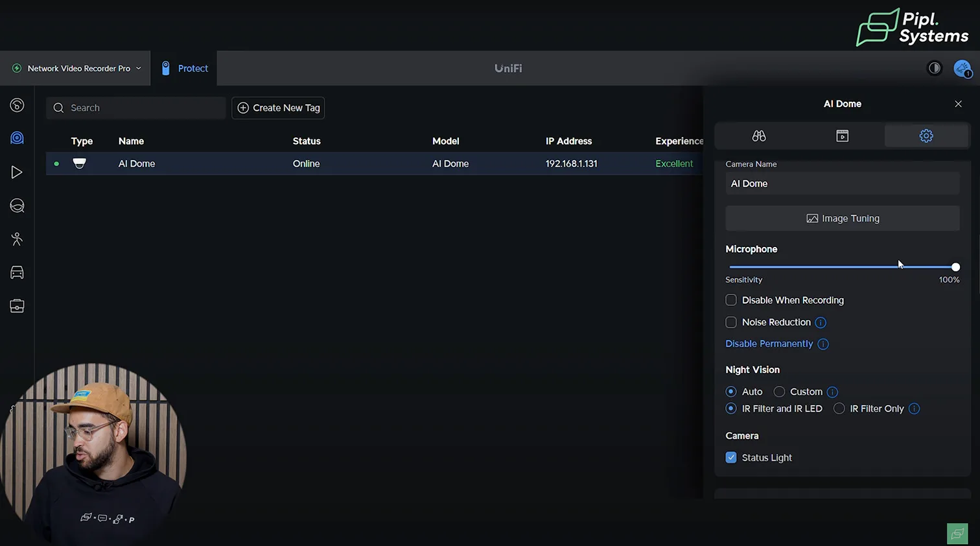This screenshot has width=980, height=546.
Task: Switch to the settings gear tab
Action: pos(926,136)
